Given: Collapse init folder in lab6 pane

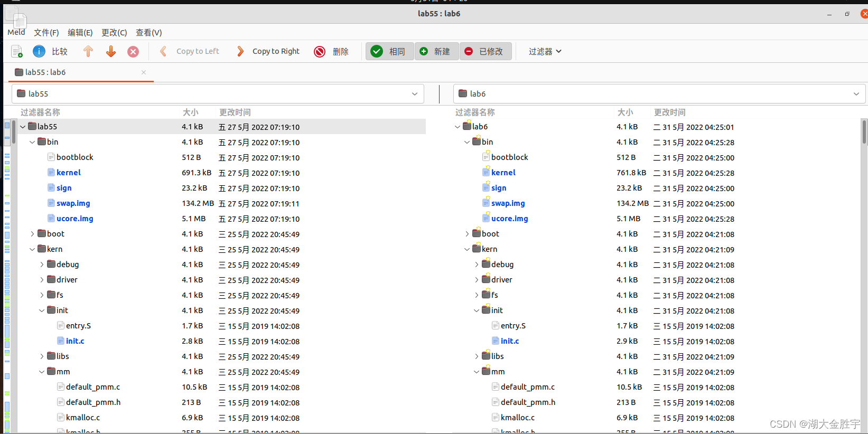Looking at the screenshot, I should pyautogui.click(x=477, y=310).
